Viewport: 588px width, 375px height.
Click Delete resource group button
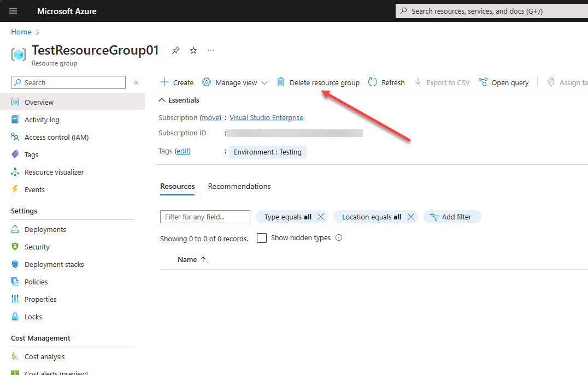click(x=318, y=82)
